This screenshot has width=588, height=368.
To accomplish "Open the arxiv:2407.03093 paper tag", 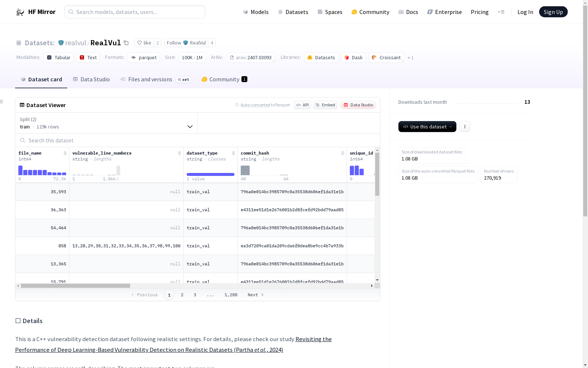I will 251,57.
